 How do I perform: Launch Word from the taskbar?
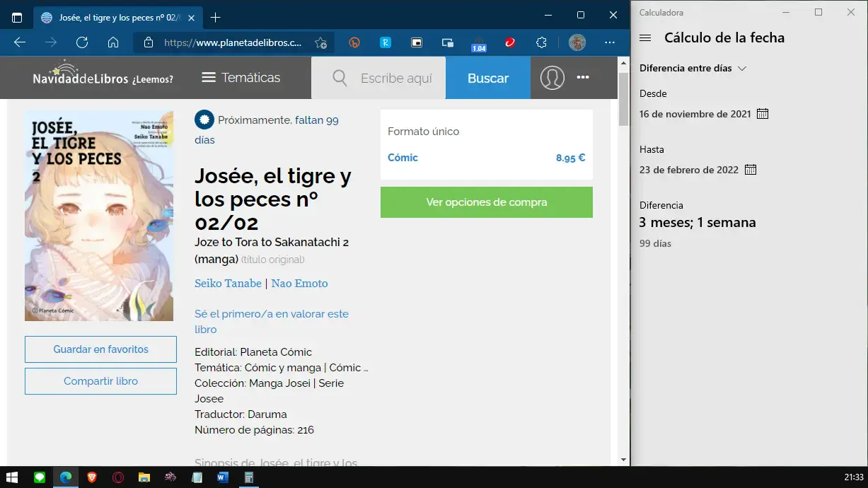coord(222,478)
